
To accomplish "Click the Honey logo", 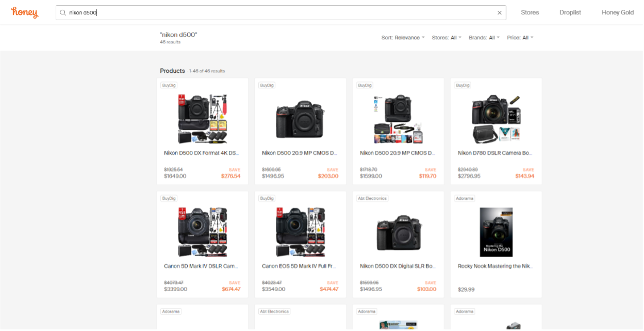I will pyautogui.click(x=25, y=12).
